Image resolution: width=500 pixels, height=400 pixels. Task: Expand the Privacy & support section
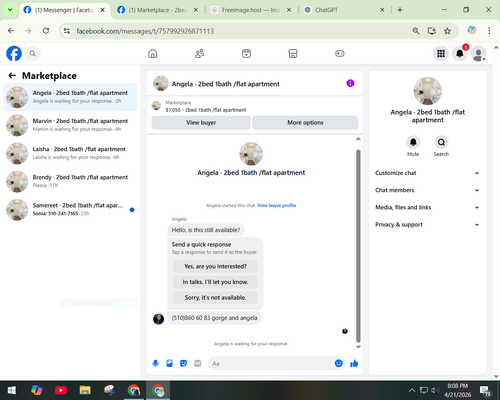point(427,225)
